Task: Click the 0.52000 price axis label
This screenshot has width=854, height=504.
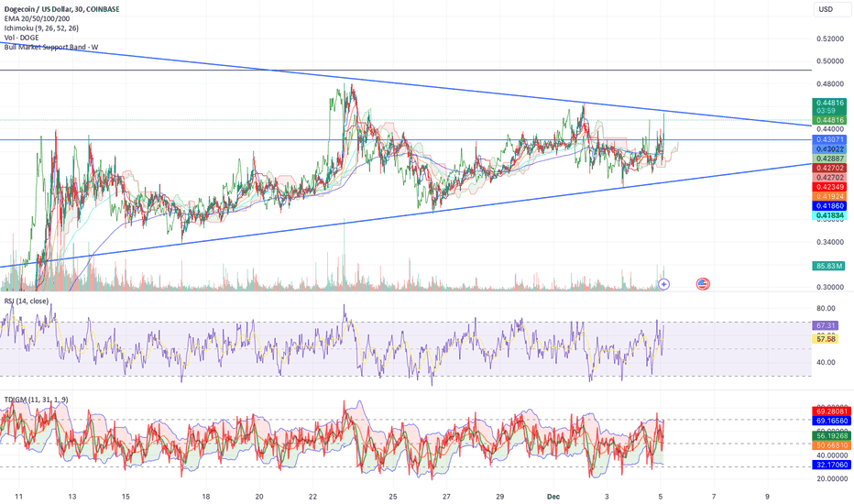Action: point(830,38)
